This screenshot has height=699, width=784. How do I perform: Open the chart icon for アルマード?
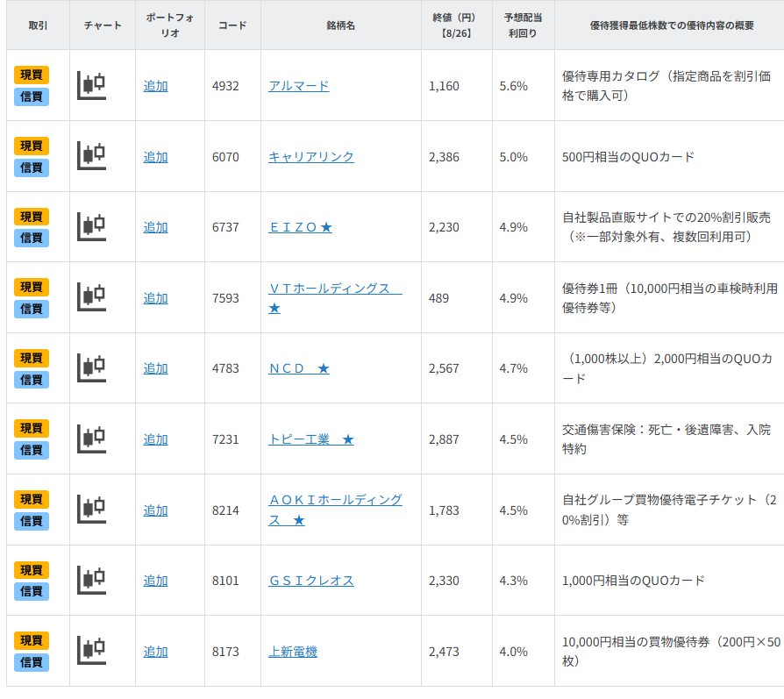[91, 85]
